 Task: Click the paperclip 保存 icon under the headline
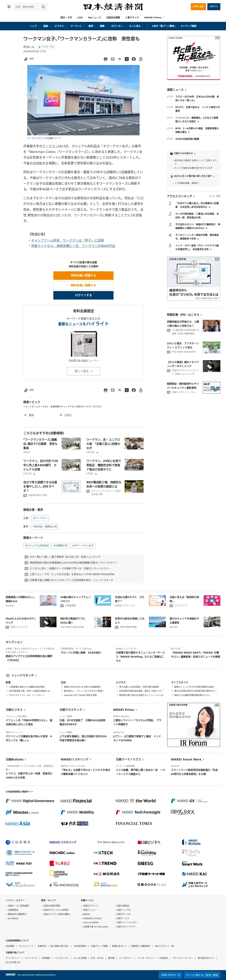(x=26, y=59)
